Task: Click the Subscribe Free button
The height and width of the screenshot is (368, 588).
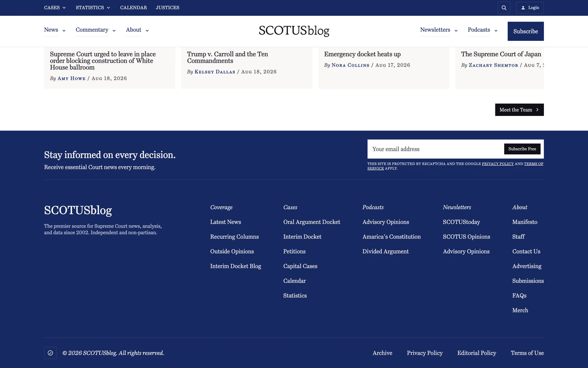Action: point(522,149)
